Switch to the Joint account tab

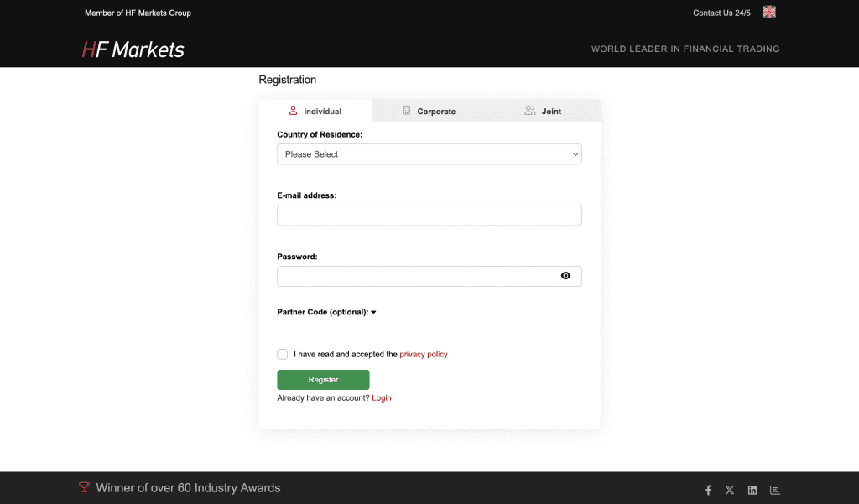click(x=543, y=111)
